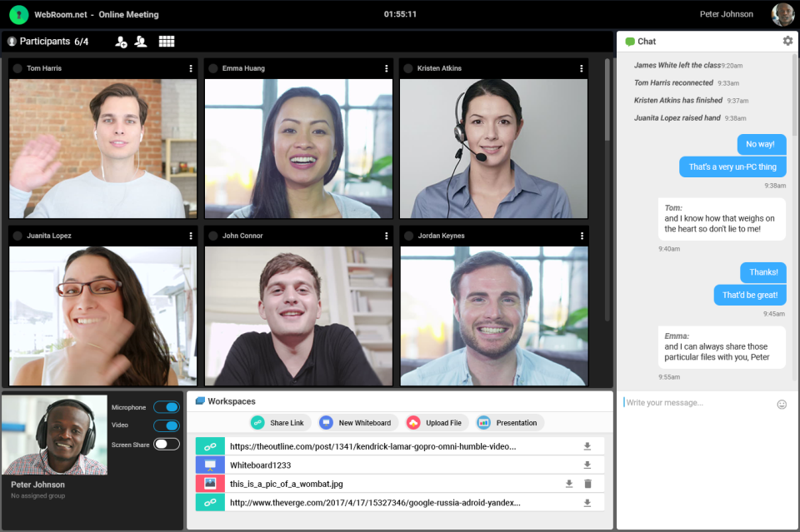Click the Upload File button
The image size is (800, 532).
435,422
